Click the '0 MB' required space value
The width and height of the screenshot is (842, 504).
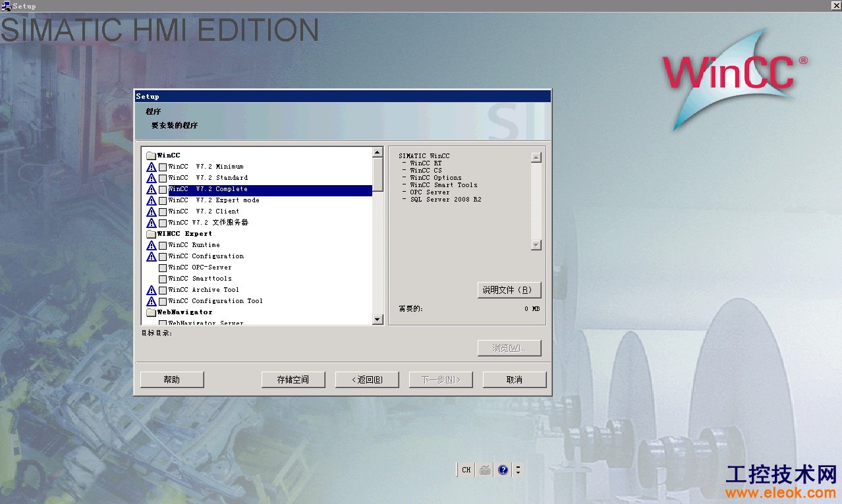coord(532,309)
